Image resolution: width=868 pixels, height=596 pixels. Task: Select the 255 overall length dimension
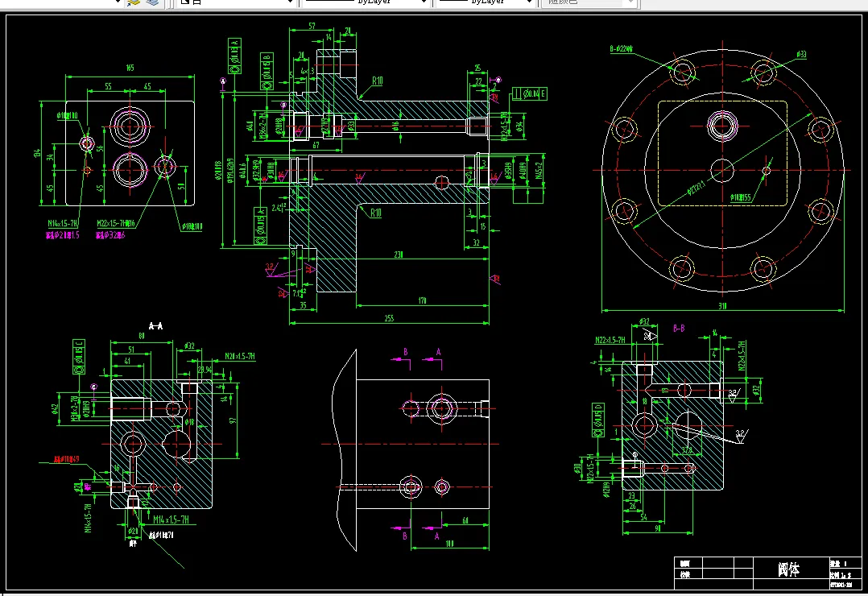click(x=389, y=318)
